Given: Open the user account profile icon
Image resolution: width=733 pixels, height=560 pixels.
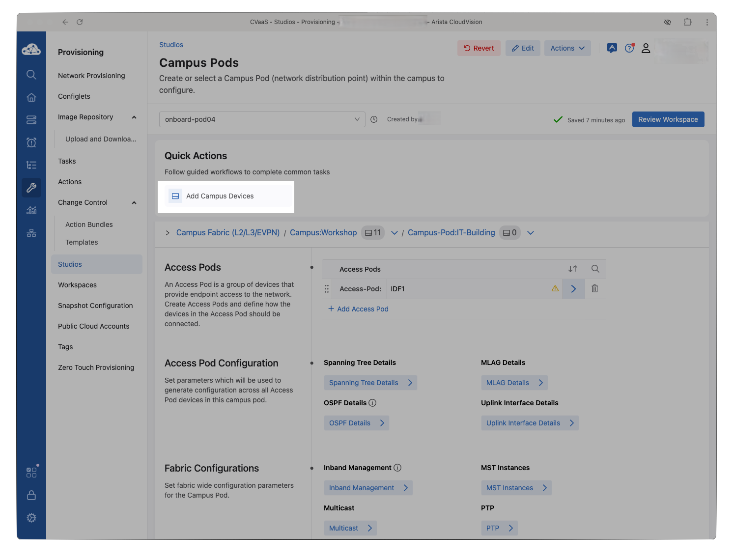Looking at the screenshot, I should [x=646, y=48].
